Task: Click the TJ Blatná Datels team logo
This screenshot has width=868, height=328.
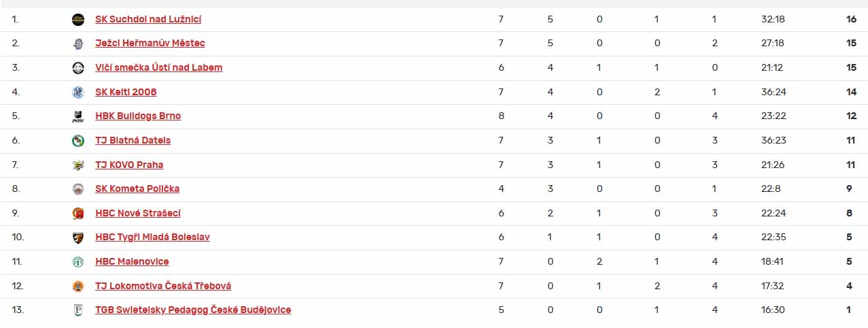Action: pyautogui.click(x=78, y=141)
